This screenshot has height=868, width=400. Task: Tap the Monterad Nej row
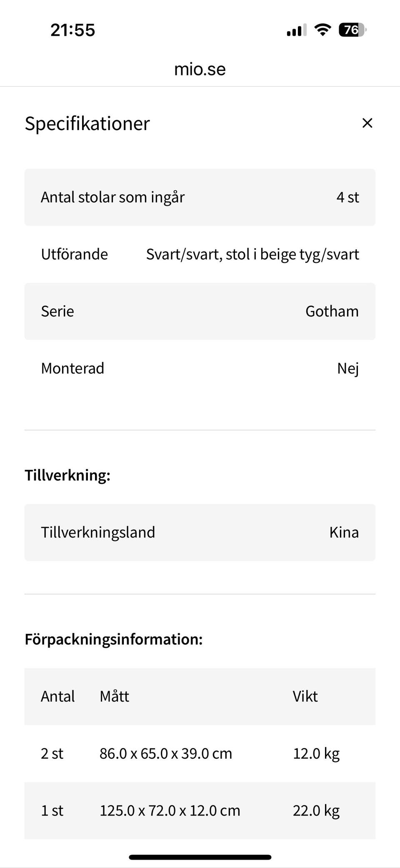click(x=200, y=368)
